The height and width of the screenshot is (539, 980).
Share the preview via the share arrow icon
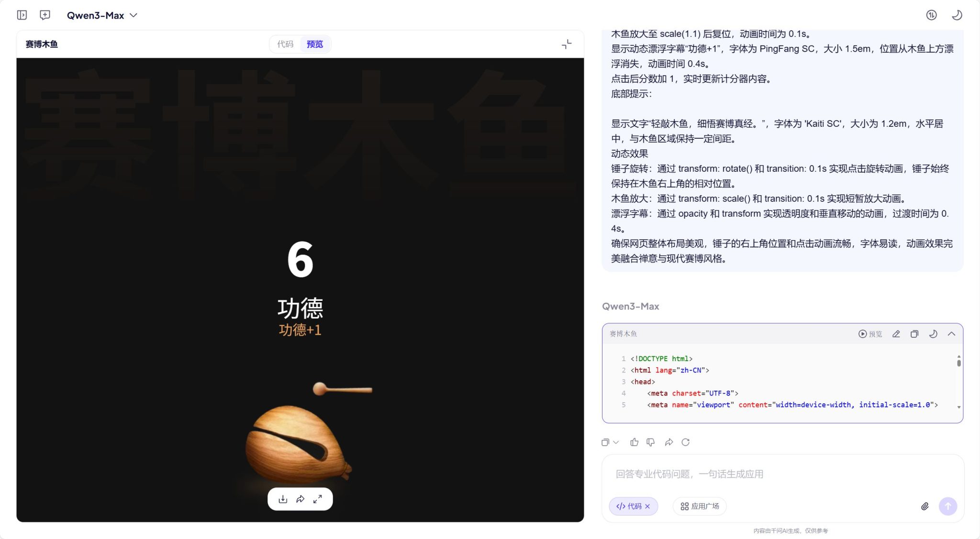[x=301, y=499]
